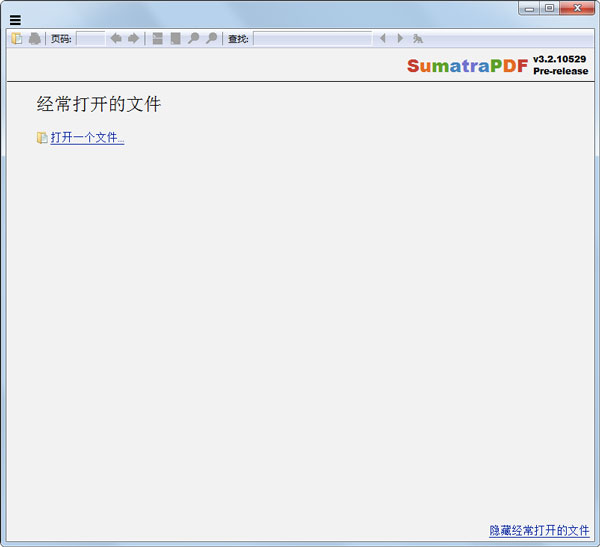Click the find next triangle button
Image resolution: width=600 pixels, height=547 pixels.
(400, 39)
